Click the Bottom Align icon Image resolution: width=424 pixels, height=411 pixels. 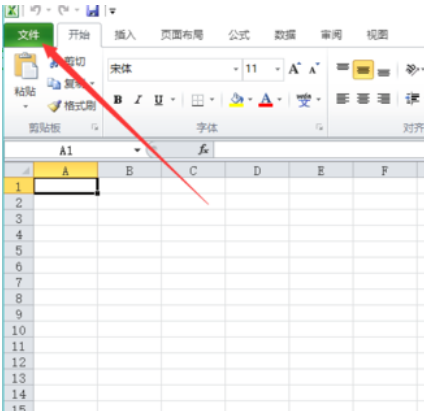point(383,71)
